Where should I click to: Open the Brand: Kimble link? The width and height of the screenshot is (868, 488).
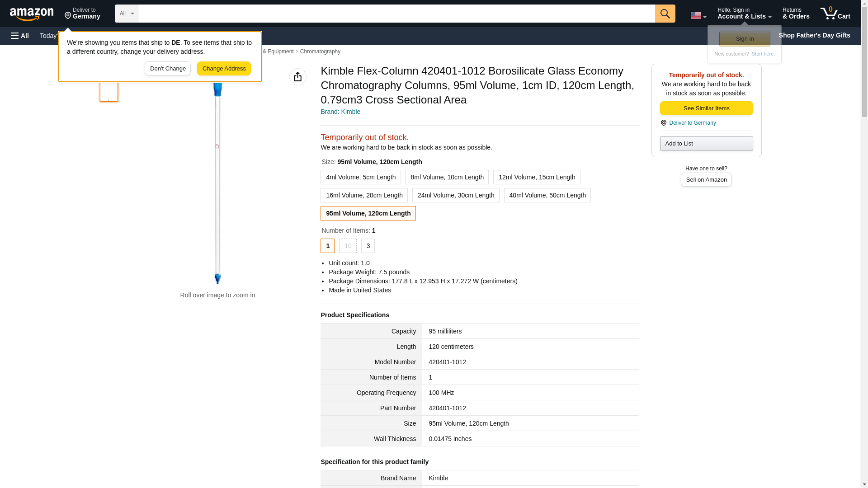tap(340, 112)
